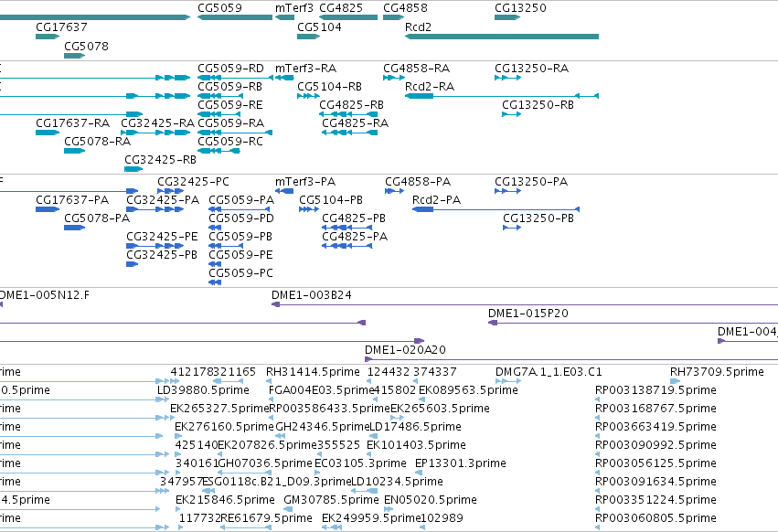Click protein CG17637-PA
Screen dimensions: 778x532
coord(48,209)
